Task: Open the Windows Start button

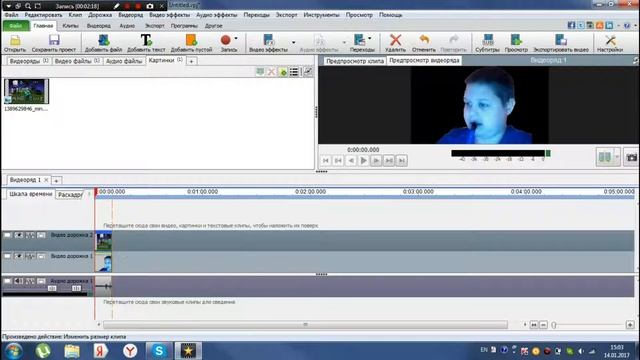Action: 13,351
